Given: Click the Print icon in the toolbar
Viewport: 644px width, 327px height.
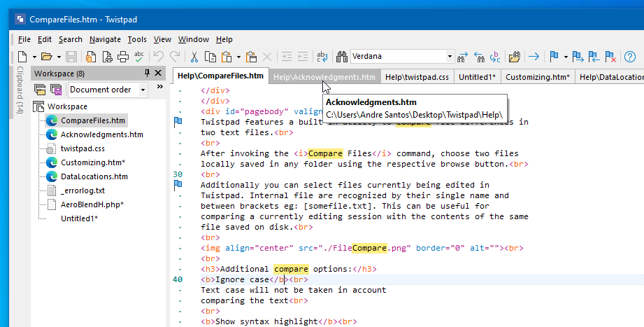Looking at the screenshot, I should pyautogui.click(x=123, y=56).
